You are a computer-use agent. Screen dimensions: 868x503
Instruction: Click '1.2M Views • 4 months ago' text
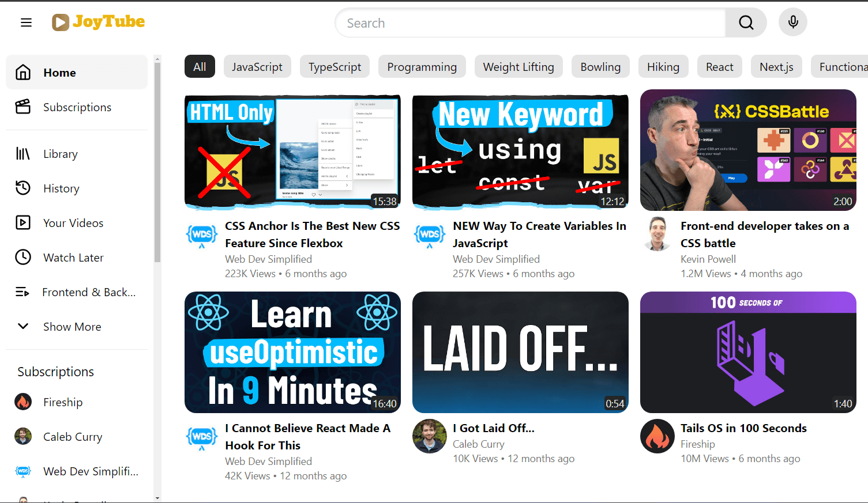[741, 274]
